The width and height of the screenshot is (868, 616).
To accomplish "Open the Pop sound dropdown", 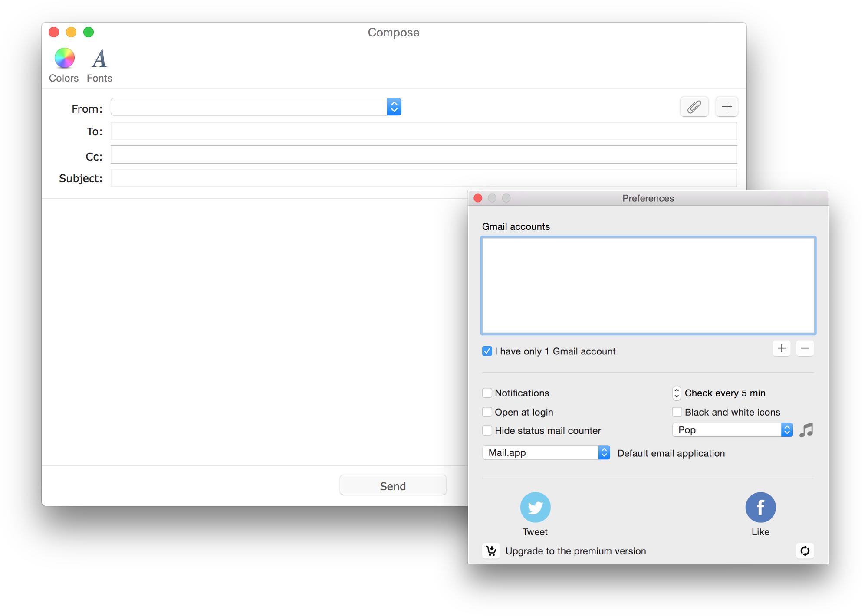I will coord(786,430).
